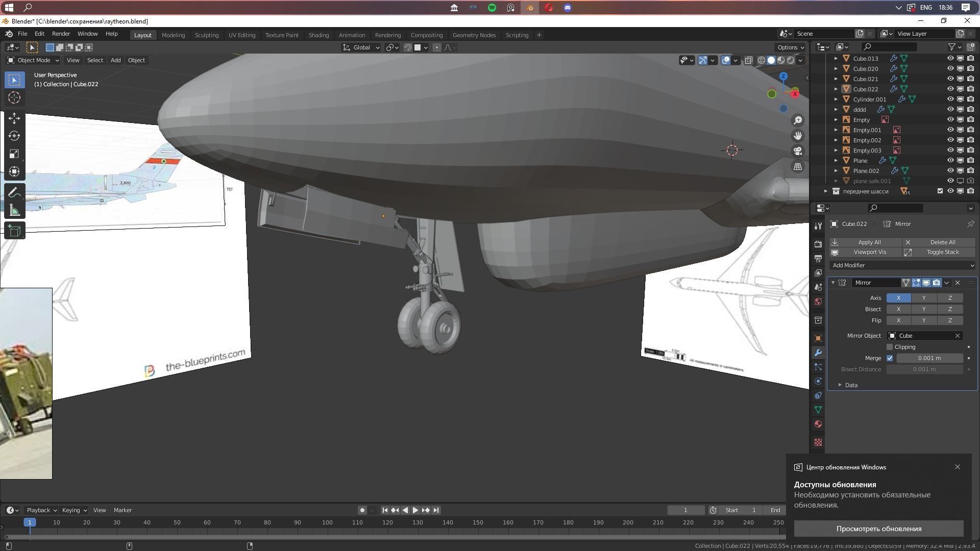Screen dimensions: 980x551
Task: Switch to wireframe viewport shading
Action: pos(762,60)
